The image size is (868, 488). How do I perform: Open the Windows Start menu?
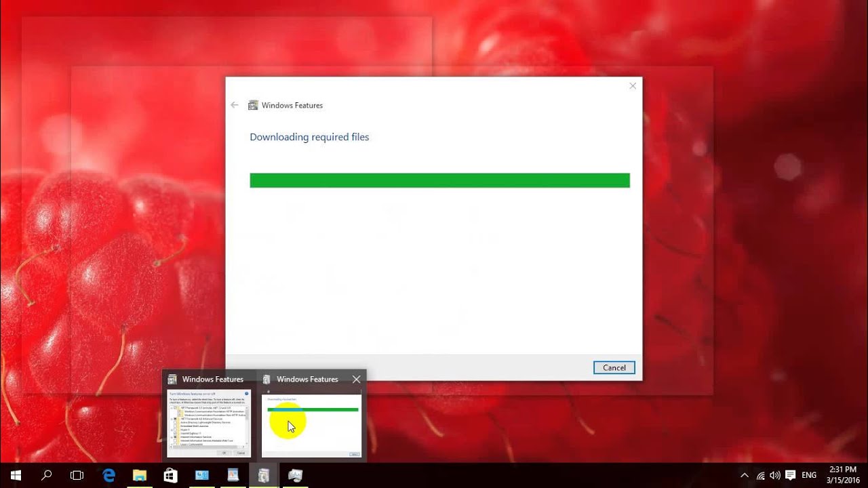pyautogui.click(x=16, y=476)
